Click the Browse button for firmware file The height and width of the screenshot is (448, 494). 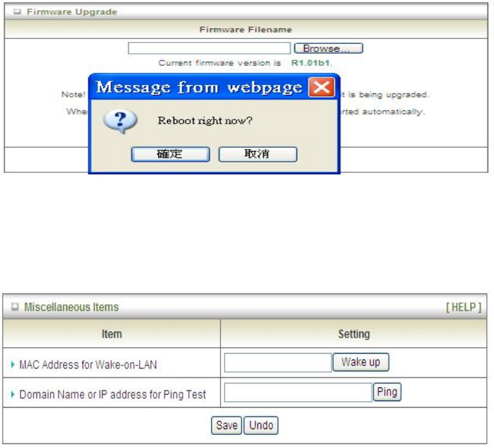pyautogui.click(x=329, y=48)
